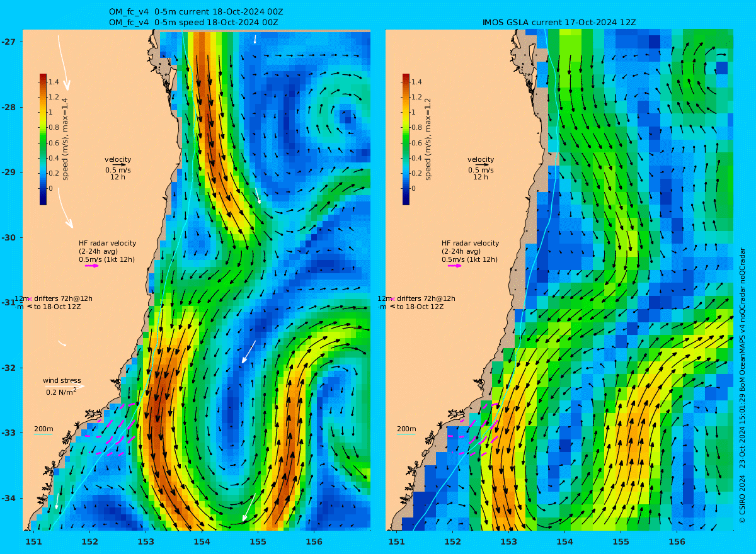Click 'to 18 Oct 12Z' text in left panel
756x554 pixels.
tap(57, 307)
